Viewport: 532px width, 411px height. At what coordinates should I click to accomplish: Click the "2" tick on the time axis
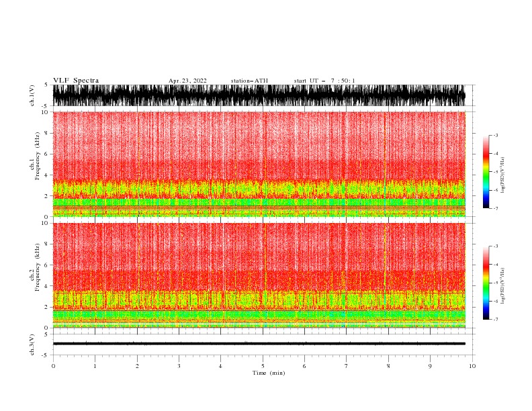point(137,366)
